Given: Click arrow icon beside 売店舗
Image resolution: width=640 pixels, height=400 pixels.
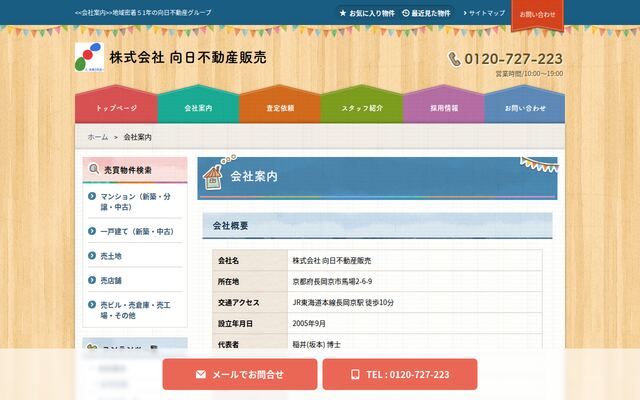Looking at the screenshot, I should click(92, 280).
